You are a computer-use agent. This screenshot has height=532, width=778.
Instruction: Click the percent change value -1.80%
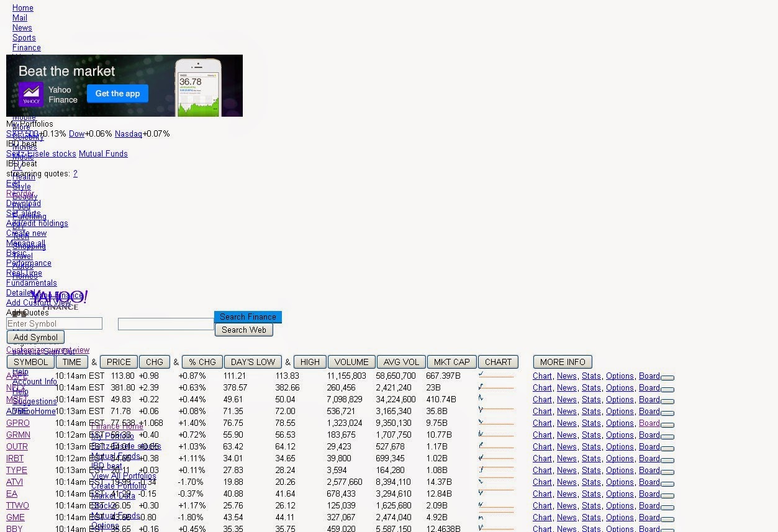click(x=191, y=518)
